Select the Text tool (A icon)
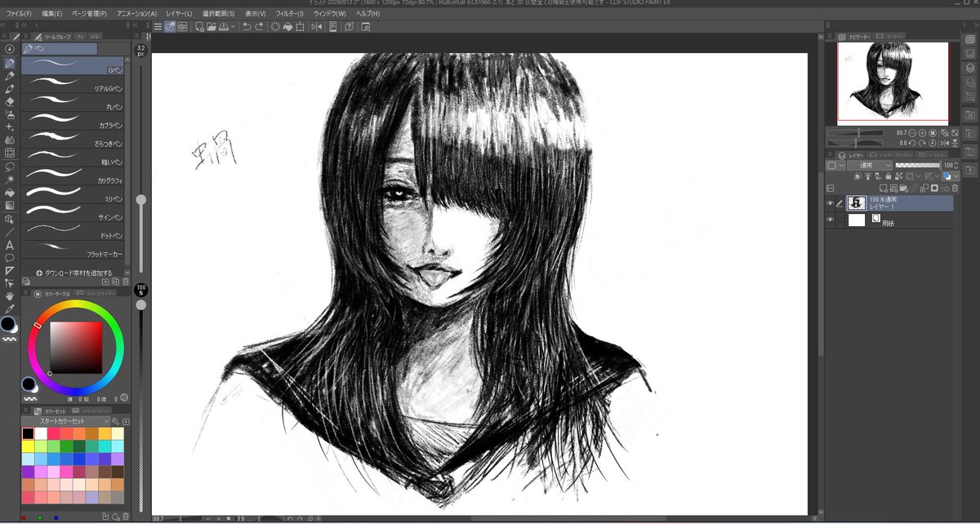 10,245
